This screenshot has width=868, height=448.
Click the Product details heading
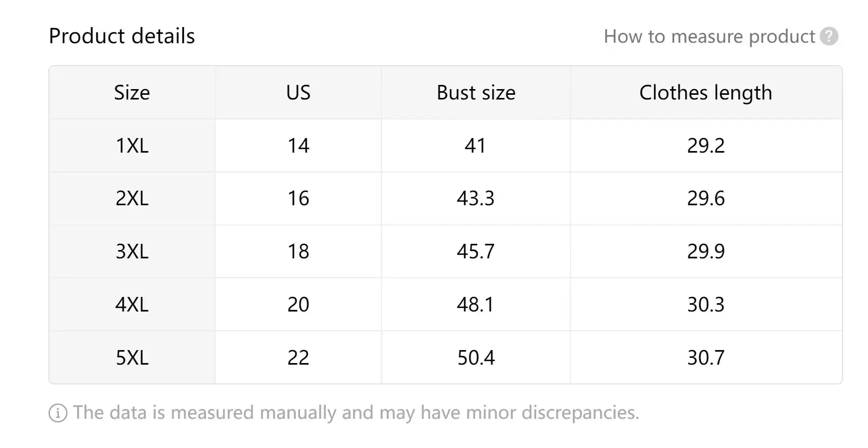[122, 36]
